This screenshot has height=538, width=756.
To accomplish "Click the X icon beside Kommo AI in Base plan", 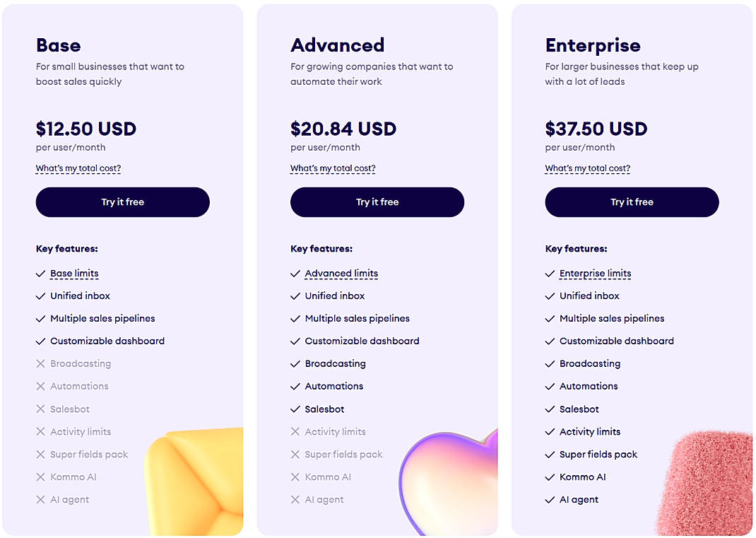I will pyautogui.click(x=40, y=476).
